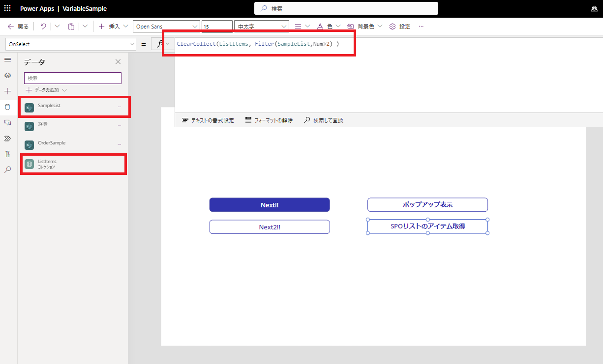Open 設定 settings in the toolbar
Image resolution: width=603 pixels, height=364 pixels.
tap(400, 27)
